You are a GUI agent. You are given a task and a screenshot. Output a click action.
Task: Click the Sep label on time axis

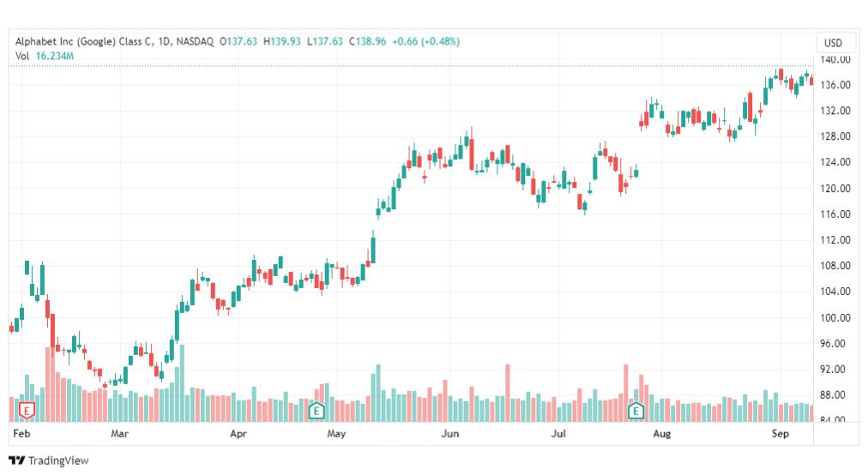780,433
